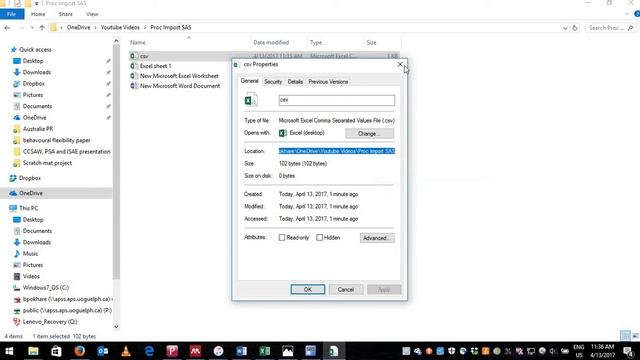The image size is (640, 360).
Task: Open the Action Center notifications icon
Action: coord(629,351)
